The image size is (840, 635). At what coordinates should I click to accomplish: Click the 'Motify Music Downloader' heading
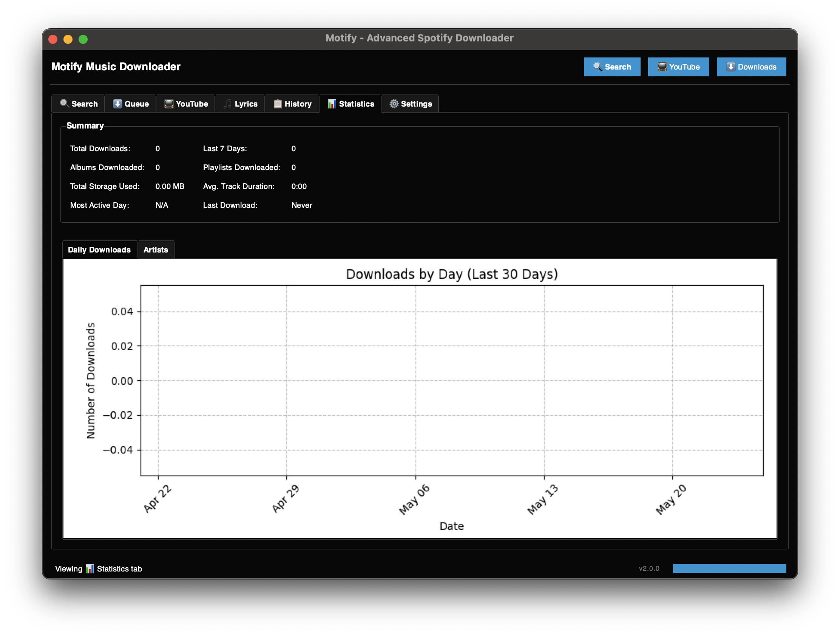[116, 67]
